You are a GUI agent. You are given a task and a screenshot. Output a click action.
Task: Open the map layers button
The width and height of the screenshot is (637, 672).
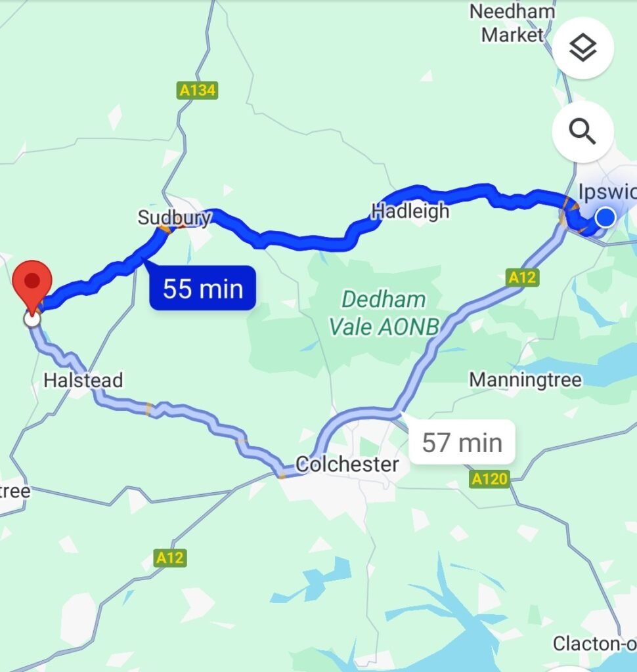click(x=583, y=48)
